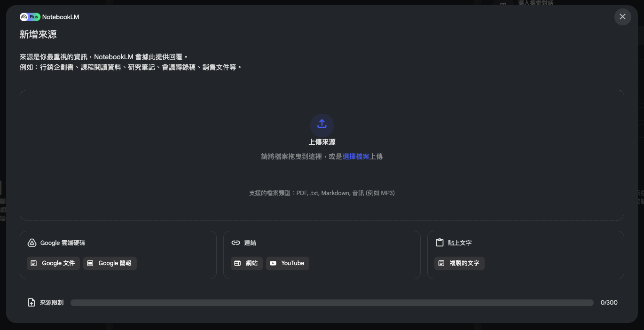644x330 pixels.
Task: Add a YouTube link source
Action: [288, 263]
